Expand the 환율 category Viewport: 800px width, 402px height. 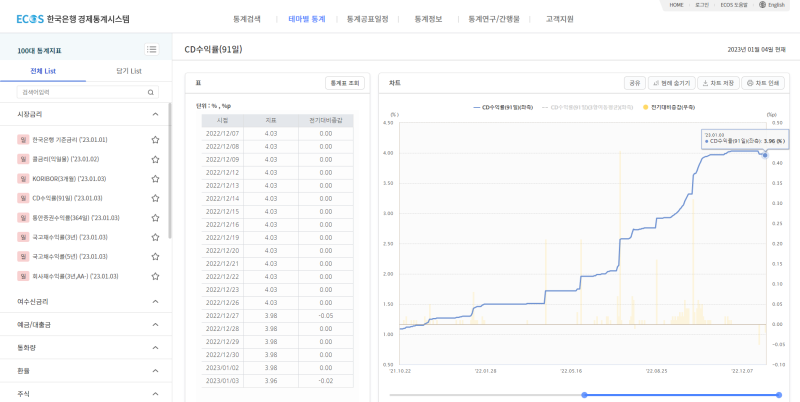pos(155,370)
